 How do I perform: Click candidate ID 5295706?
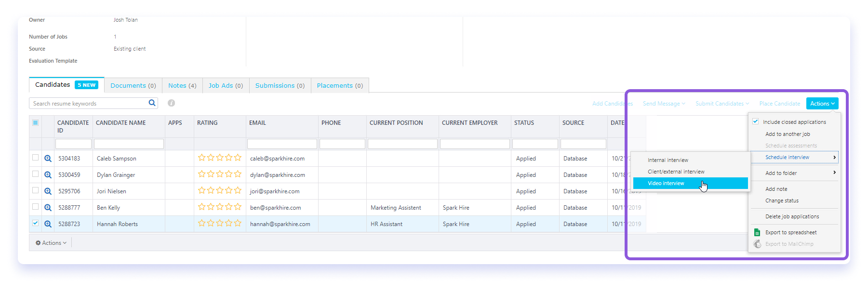click(x=69, y=191)
